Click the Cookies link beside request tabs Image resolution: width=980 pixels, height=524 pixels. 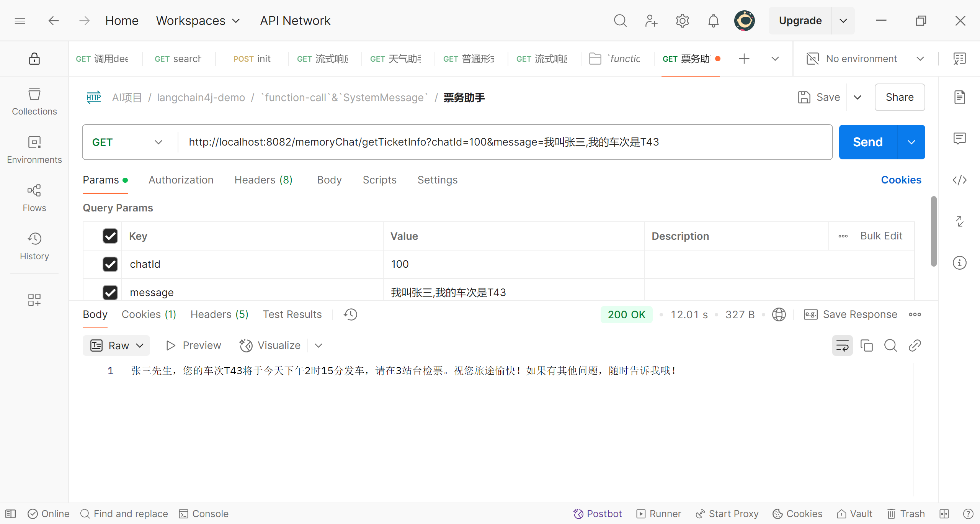click(901, 180)
